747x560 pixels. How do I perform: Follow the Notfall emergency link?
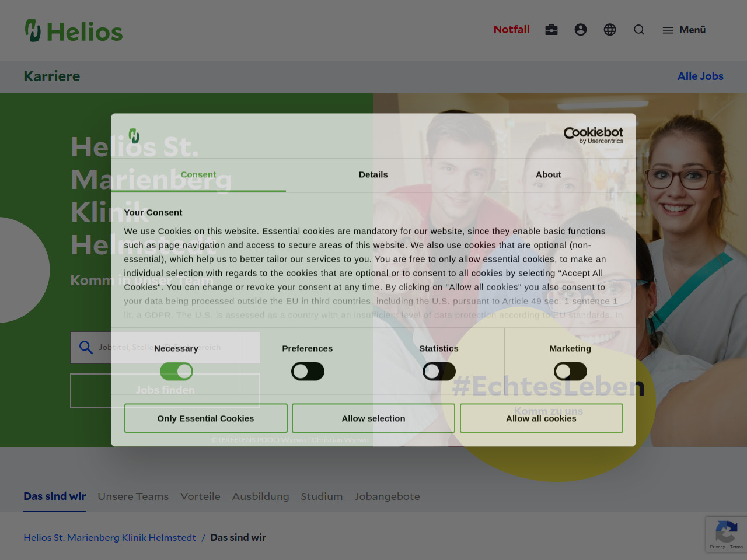[x=511, y=30]
